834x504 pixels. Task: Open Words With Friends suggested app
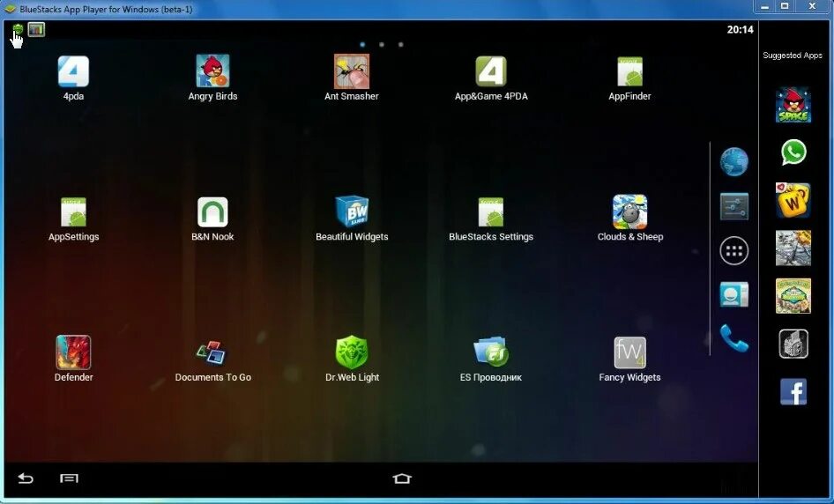click(x=793, y=200)
